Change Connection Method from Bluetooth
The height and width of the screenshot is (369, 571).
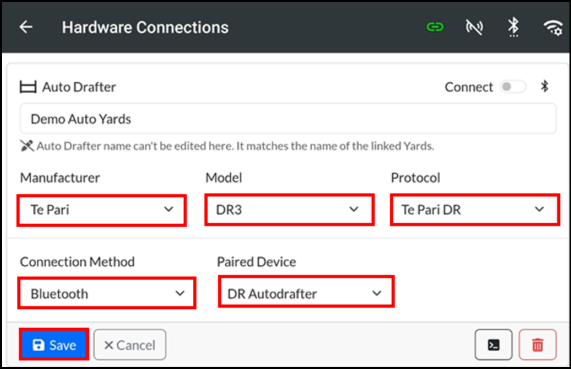click(x=107, y=293)
